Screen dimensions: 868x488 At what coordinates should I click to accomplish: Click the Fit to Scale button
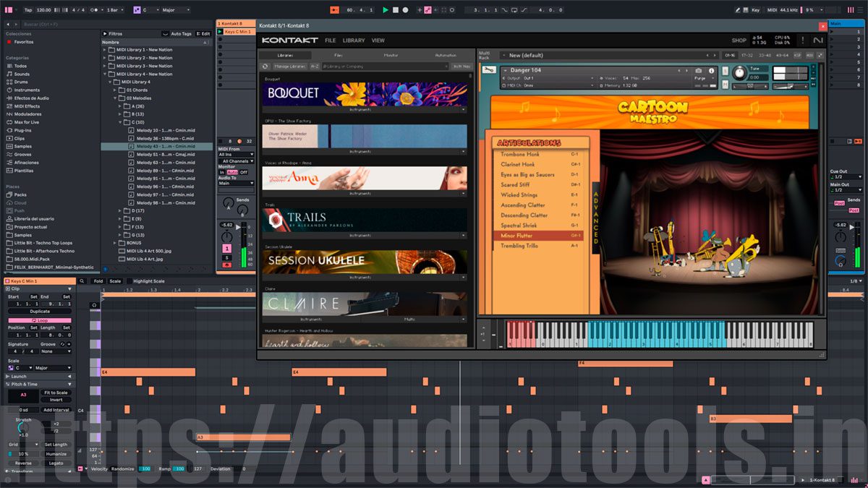[56, 393]
